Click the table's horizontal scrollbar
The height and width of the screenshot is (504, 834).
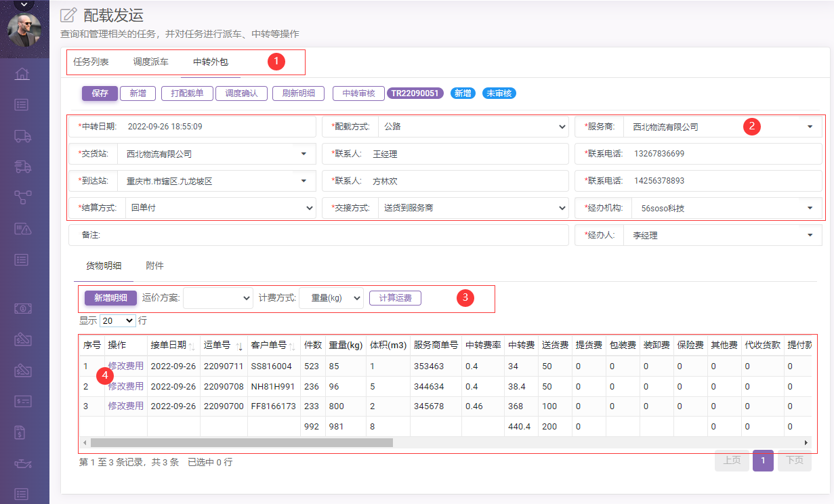tap(241, 442)
